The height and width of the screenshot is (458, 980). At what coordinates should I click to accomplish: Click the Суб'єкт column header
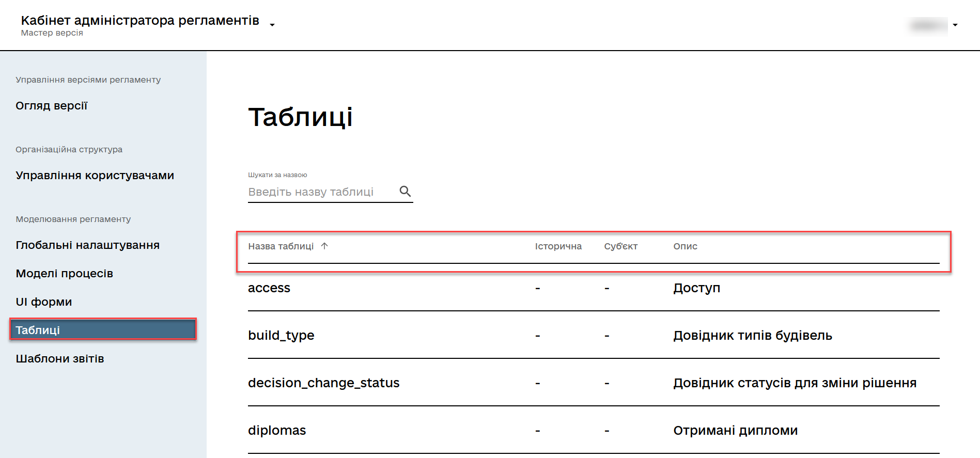tap(621, 246)
